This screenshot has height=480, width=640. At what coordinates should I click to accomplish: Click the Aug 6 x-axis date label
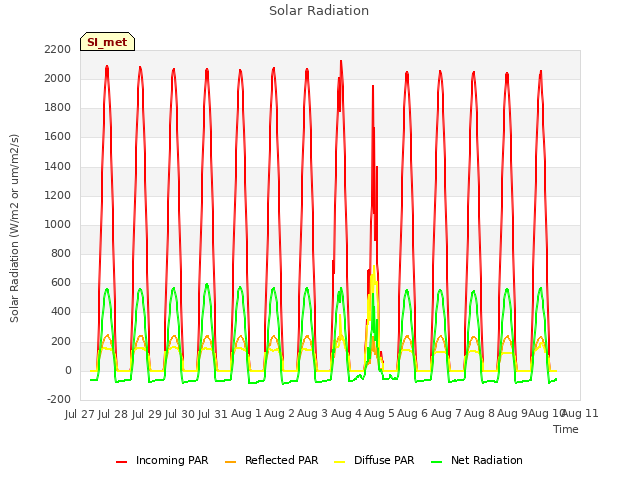click(412, 414)
